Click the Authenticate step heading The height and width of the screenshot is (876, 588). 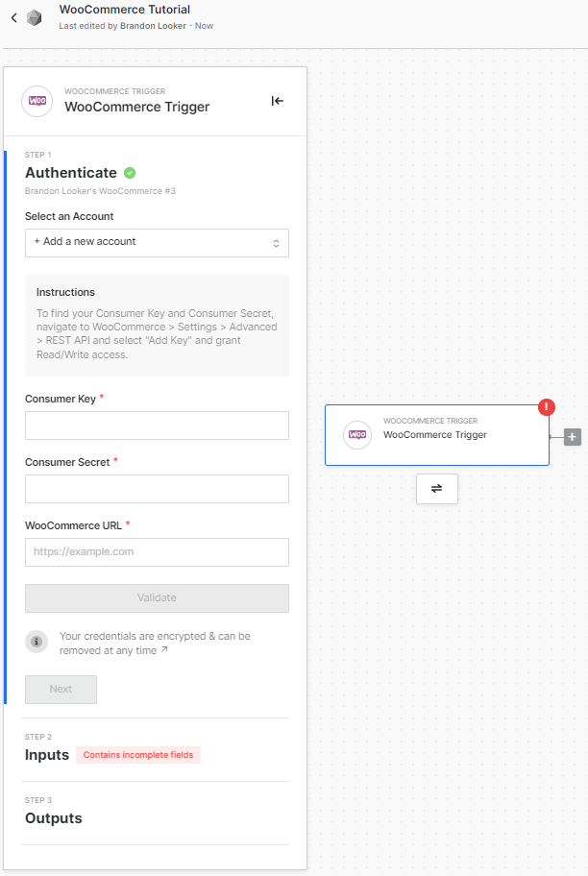pyautogui.click(x=70, y=173)
